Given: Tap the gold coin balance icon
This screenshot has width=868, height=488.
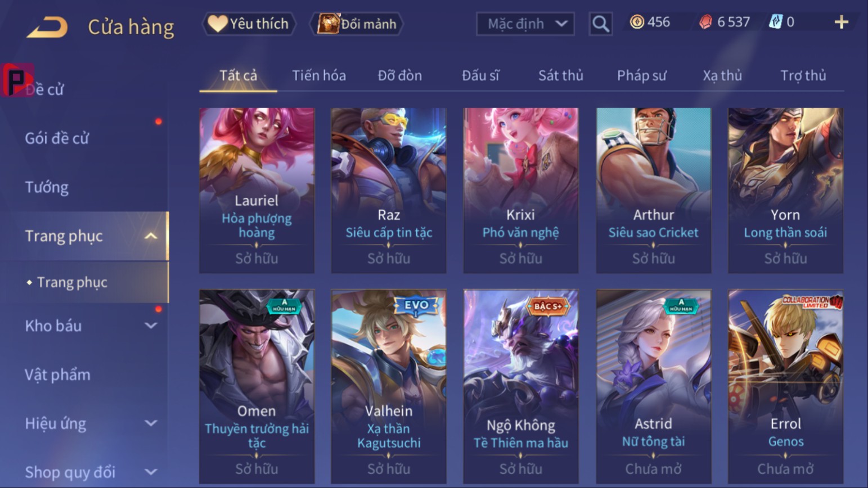Looking at the screenshot, I should click(x=637, y=22).
